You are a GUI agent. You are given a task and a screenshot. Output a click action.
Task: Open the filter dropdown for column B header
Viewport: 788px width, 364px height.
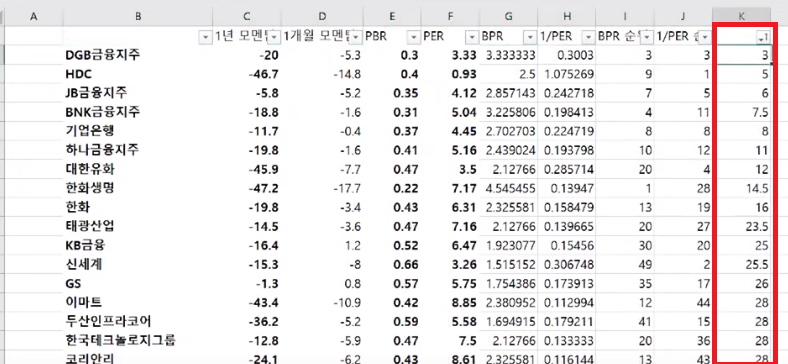tap(205, 37)
